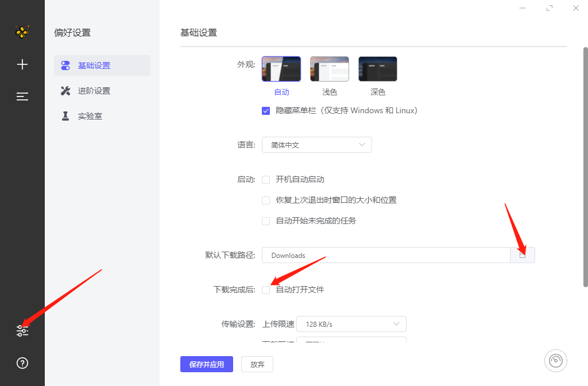Open the 128 KB/s upload limit dropdown
The width and height of the screenshot is (588, 386).
click(351, 324)
